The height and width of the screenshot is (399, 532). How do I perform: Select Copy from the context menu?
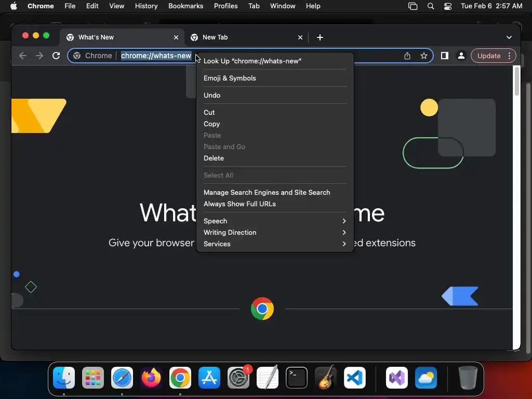point(275,124)
